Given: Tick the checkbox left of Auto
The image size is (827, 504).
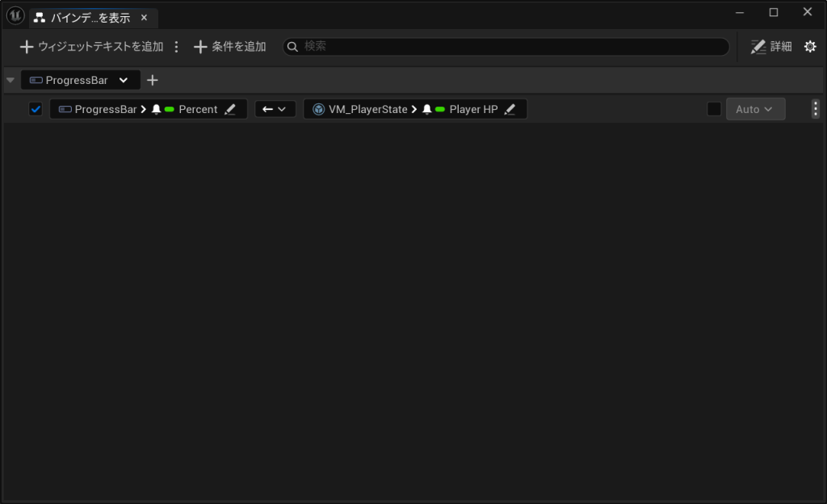Looking at the screenshot, I should [714, 109].
